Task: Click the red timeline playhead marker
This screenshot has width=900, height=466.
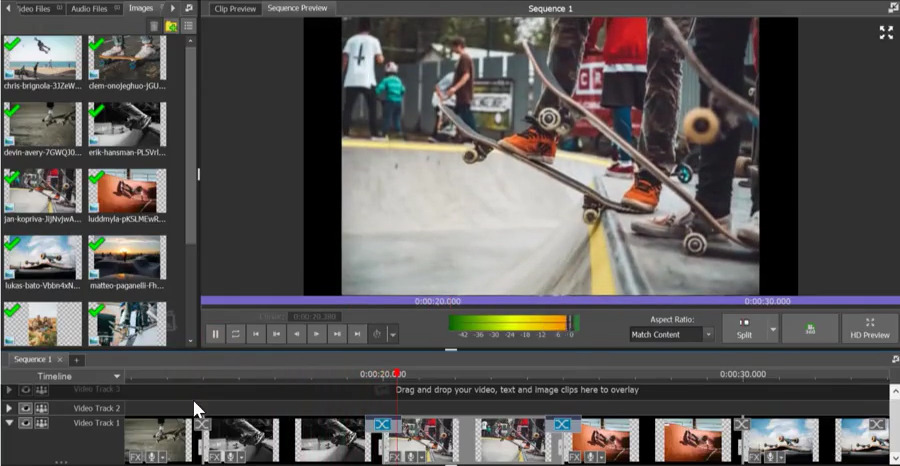Action: (397, 373)
